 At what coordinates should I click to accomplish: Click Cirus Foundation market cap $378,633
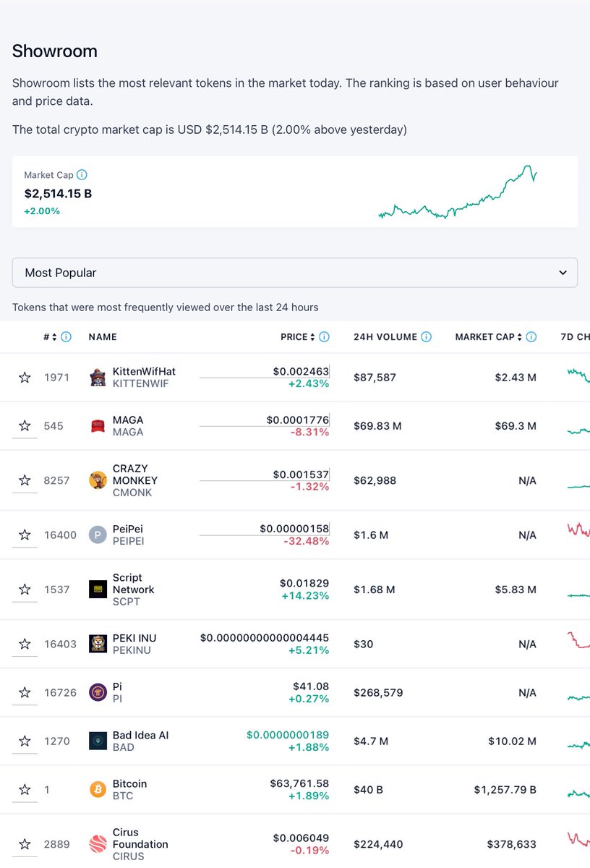[x=512, y=844]
